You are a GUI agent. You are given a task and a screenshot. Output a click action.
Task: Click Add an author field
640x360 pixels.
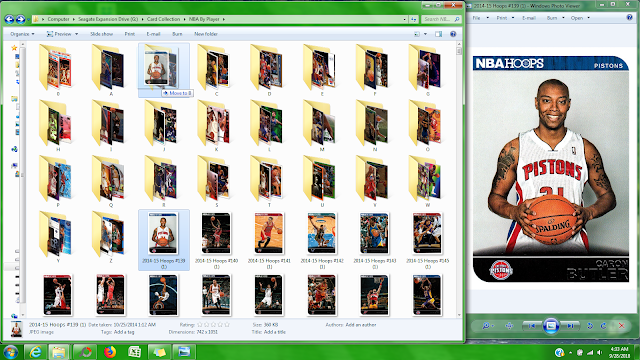pyautogui.click(x=361, y=325)
